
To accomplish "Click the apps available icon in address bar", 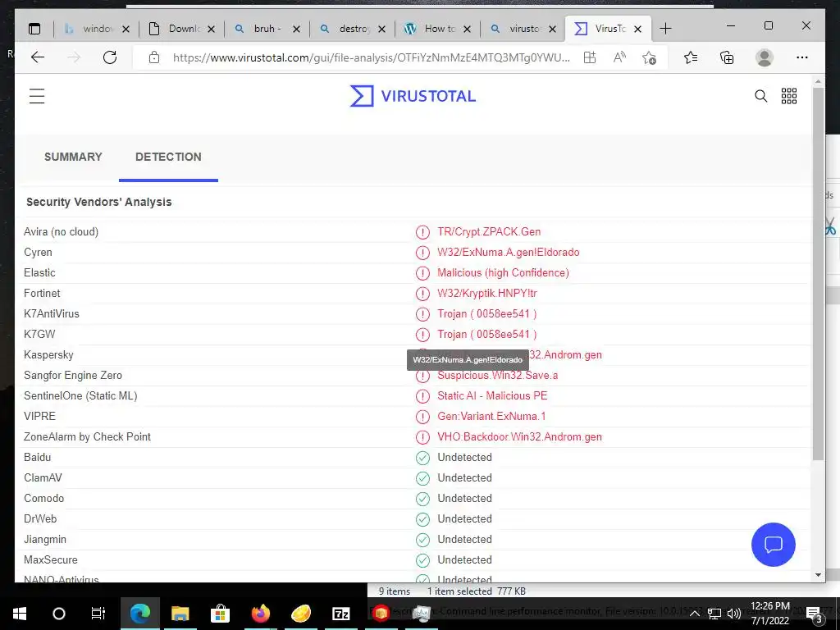I will (590, 57).
